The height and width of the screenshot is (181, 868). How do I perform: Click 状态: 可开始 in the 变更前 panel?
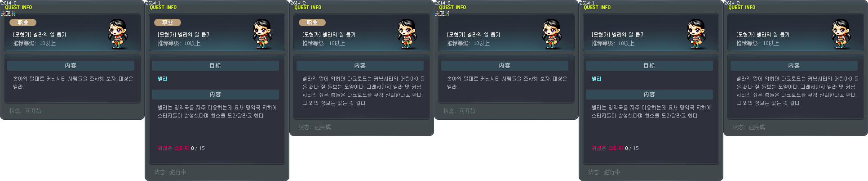[x=26, y=111]
